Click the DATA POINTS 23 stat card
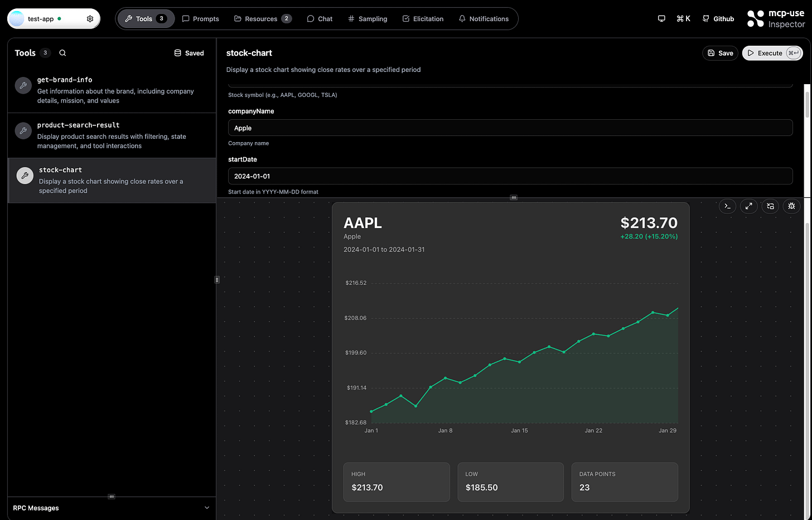 (625, 482)
